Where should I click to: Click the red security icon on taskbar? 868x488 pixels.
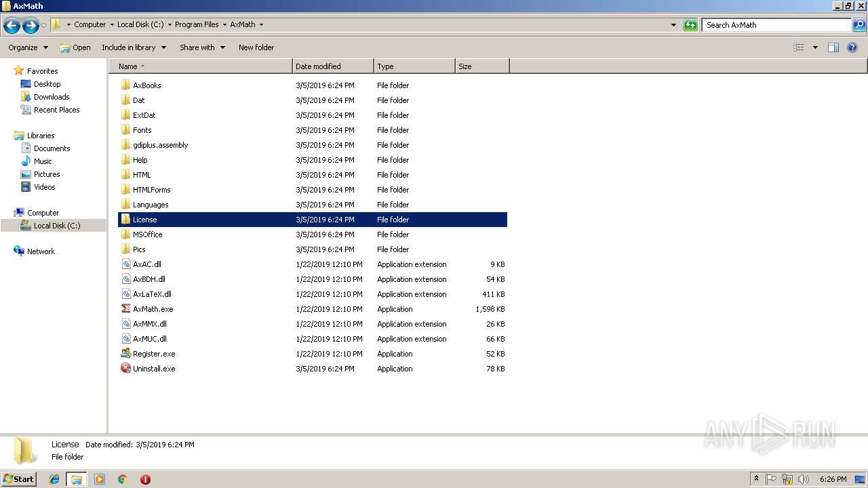click(145, 479)
